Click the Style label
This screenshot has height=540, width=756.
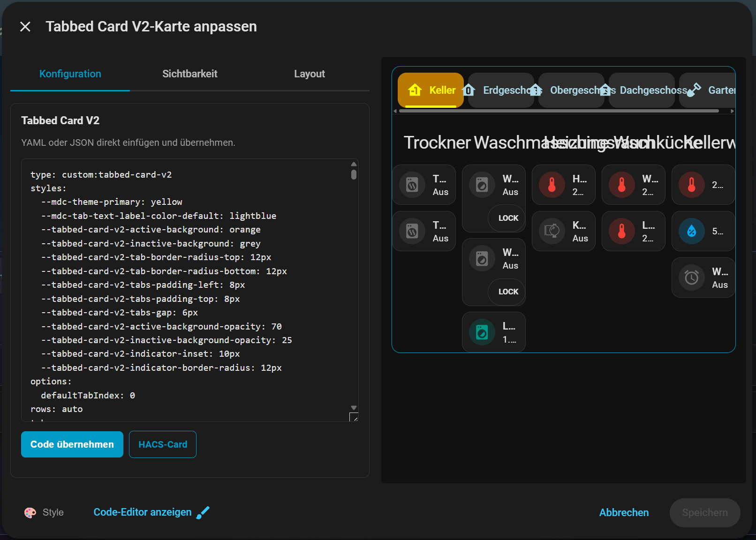pos(53,513)
